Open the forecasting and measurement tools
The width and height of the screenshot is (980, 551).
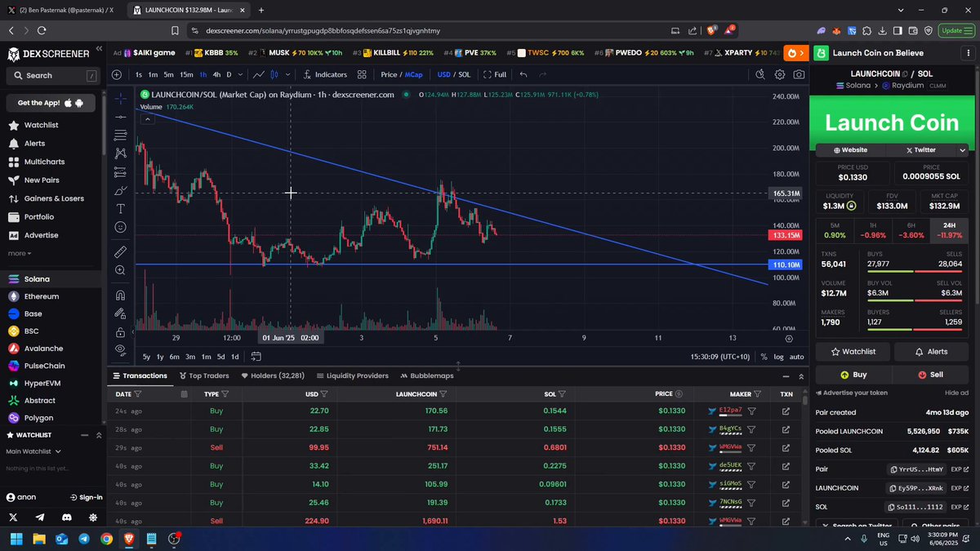coord(120,171)
